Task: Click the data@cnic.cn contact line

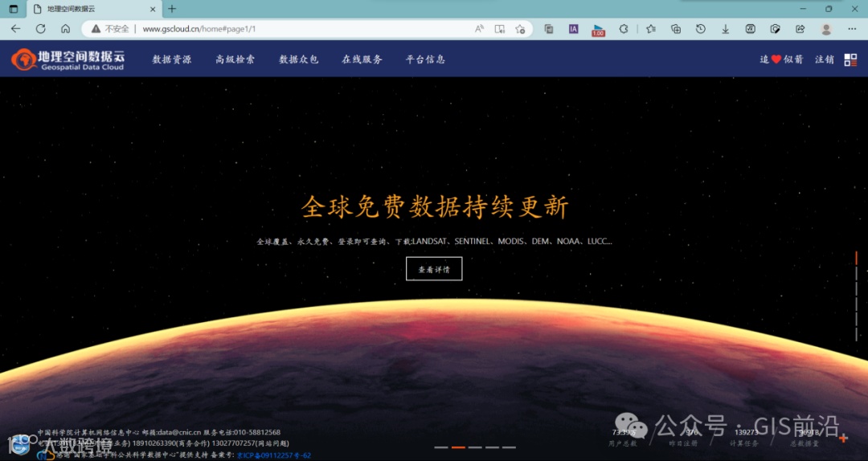Action: click(159, 432)
